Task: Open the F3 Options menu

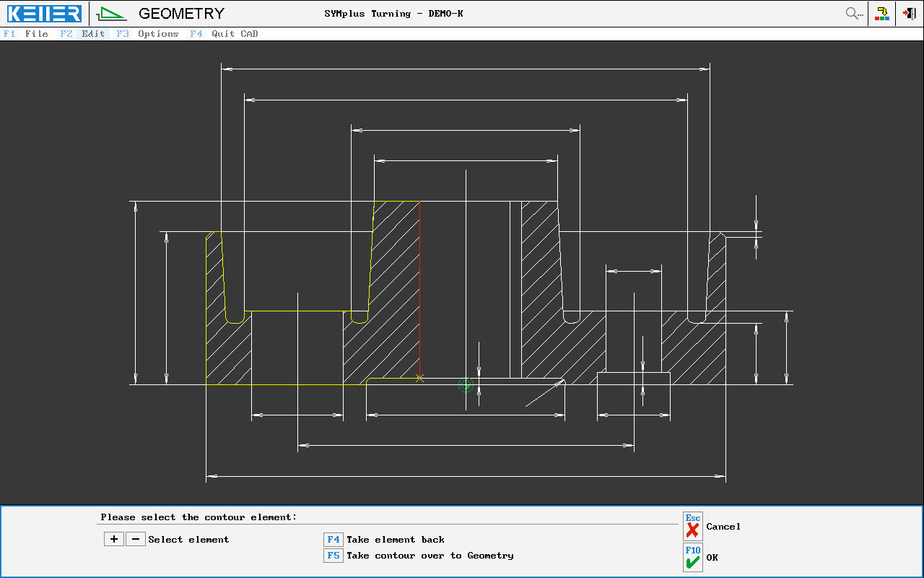Action: [148, 34]
